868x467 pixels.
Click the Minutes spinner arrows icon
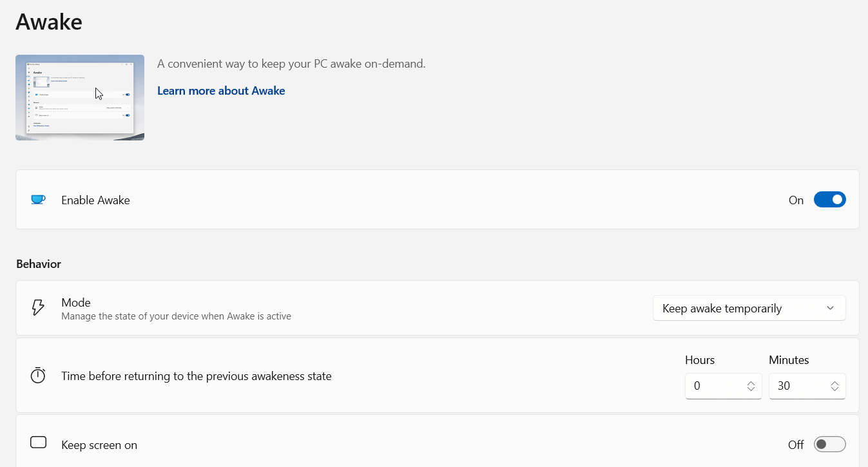[x=834, y=386]
